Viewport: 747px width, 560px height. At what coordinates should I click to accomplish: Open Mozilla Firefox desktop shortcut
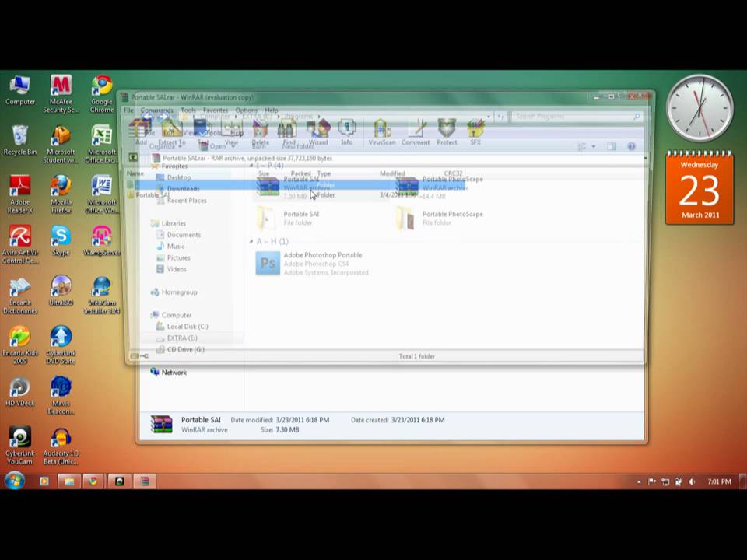point(61,194)
